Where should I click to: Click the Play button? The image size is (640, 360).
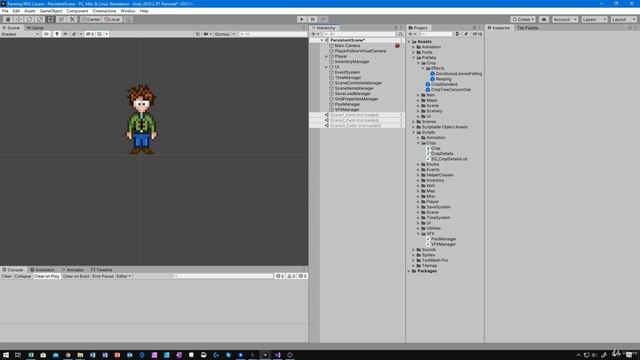pyautogui.click(x=302, y=20)
